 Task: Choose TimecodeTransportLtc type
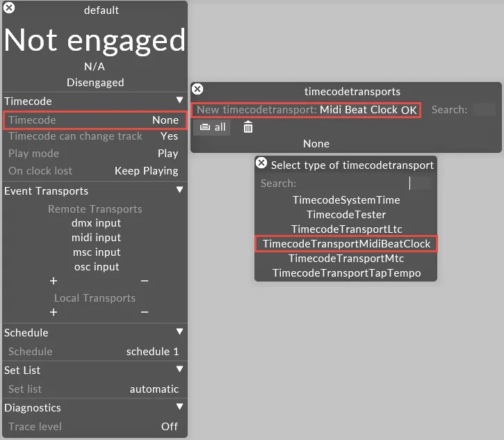coord(346,229)
